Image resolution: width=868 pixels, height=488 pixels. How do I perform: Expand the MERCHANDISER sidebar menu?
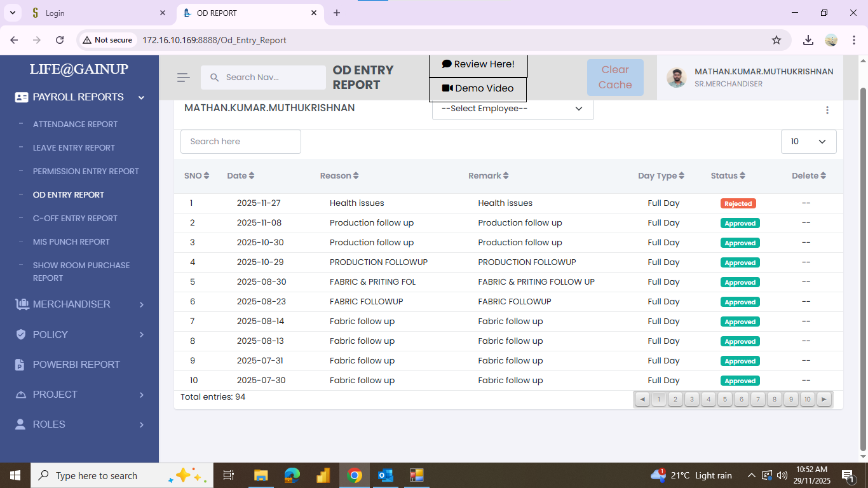[79, 304]
